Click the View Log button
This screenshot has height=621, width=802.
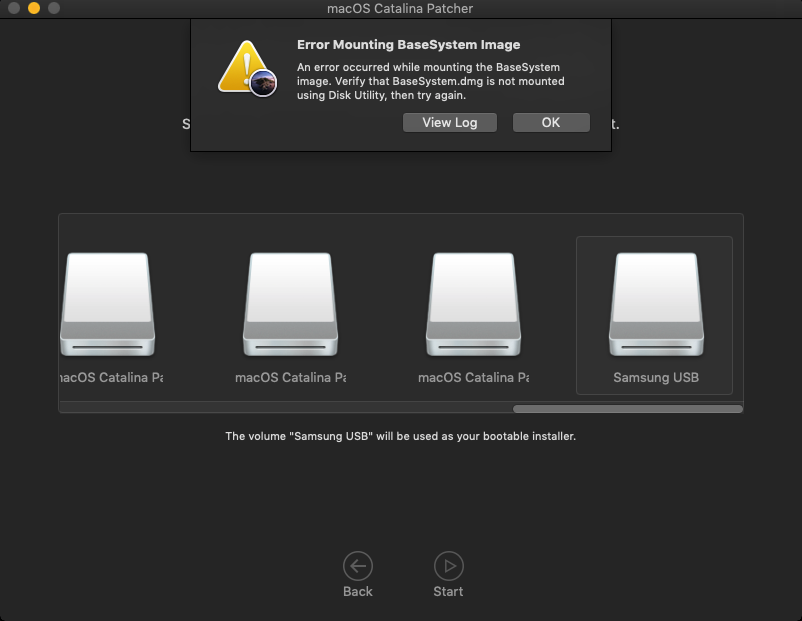[x=450, y=123]
